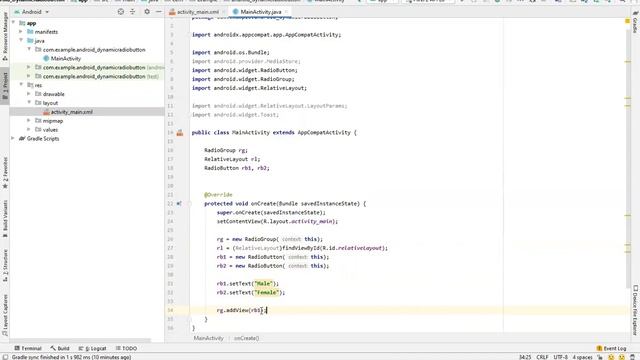The height and width of the screenshot is (360, 640).
Task: Open the Event Log
Action: click(611, 348)
